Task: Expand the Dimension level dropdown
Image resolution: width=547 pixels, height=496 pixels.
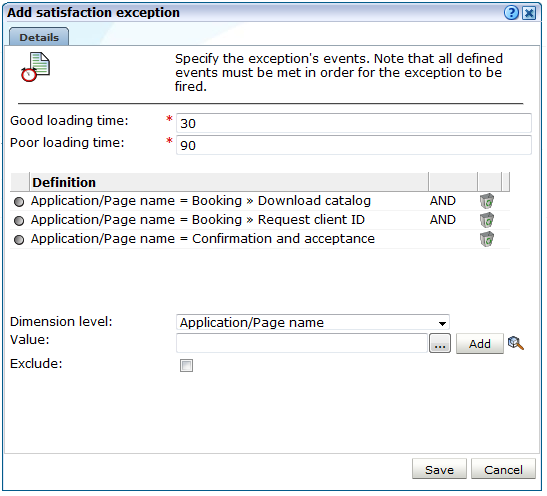Action: [x=313, y=322]
